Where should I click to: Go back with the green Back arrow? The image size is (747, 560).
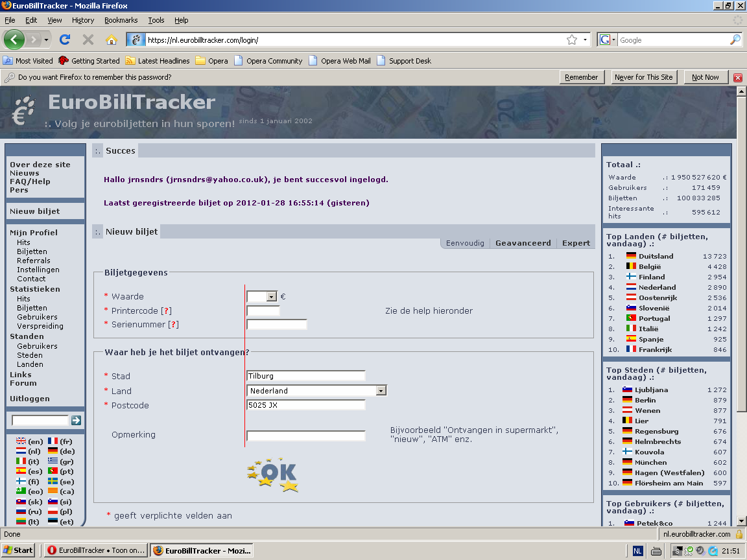coord(14,40)
